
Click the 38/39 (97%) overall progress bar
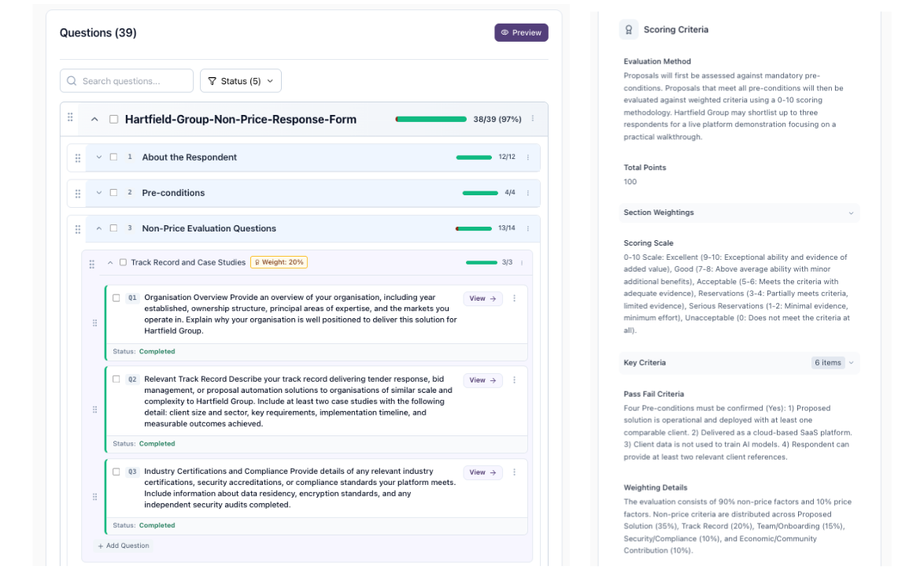point(431,119)
